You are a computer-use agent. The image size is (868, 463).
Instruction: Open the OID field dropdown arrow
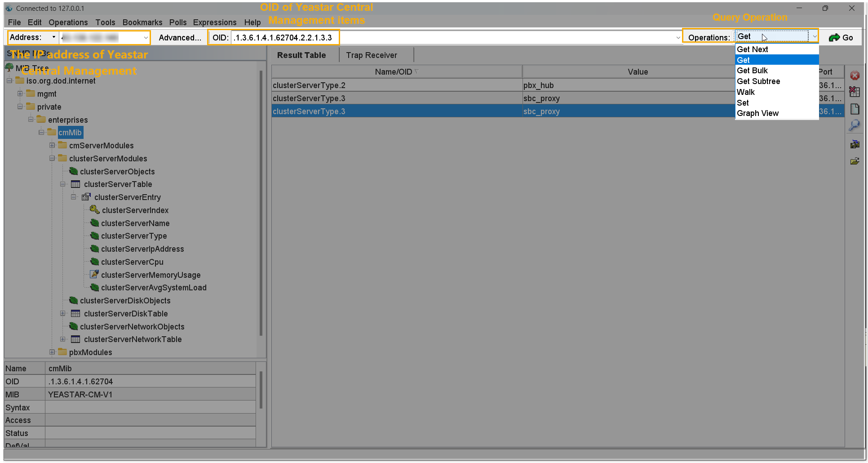click(x=678, y=38)
